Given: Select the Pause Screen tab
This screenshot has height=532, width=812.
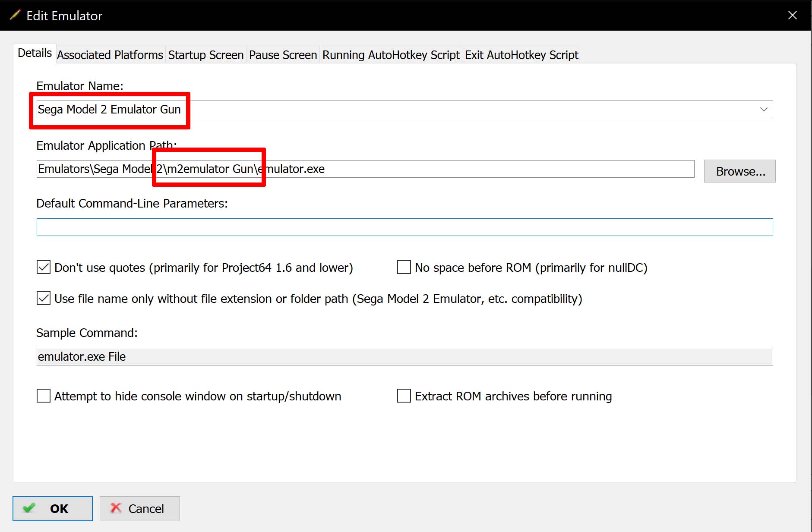Looking at the screenshot, I should coord(283,55).
